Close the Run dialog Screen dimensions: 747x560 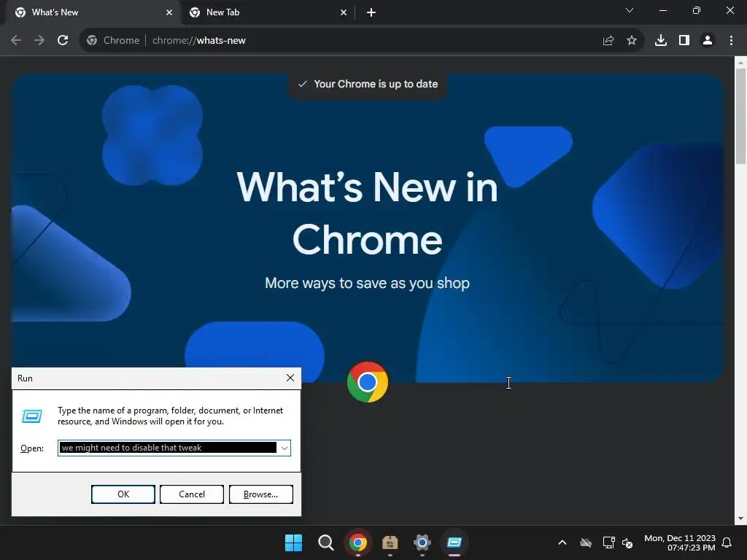pyautogui.click(x=290, y=378)
